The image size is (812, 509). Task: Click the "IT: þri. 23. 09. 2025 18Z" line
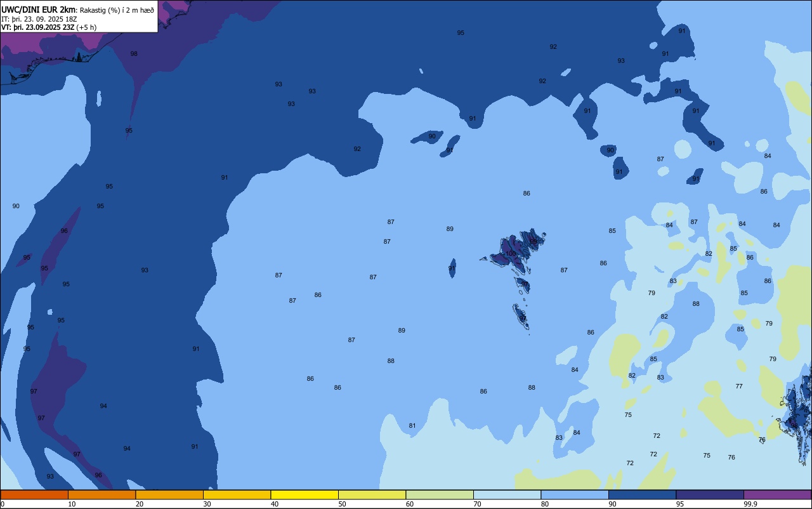click(x=39, y=18)
